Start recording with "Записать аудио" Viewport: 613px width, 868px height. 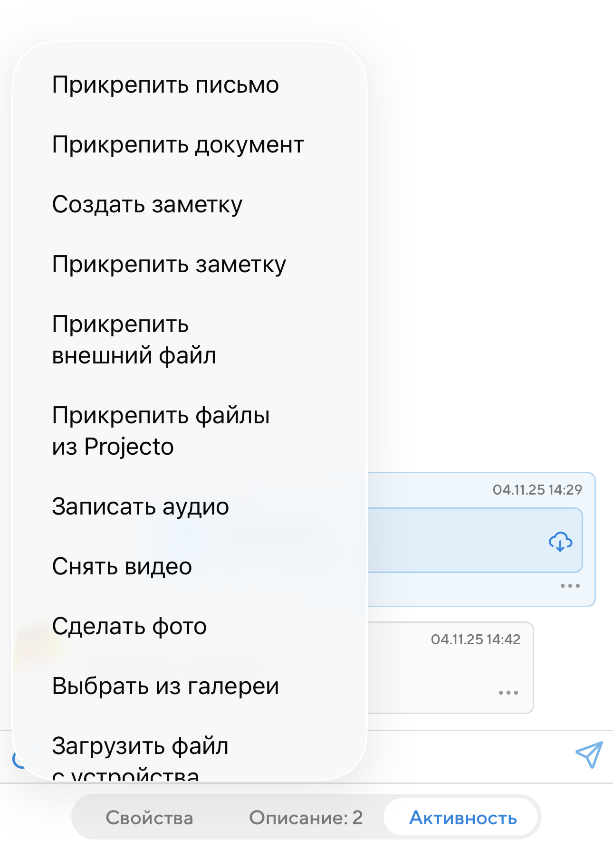coord(141,506)
